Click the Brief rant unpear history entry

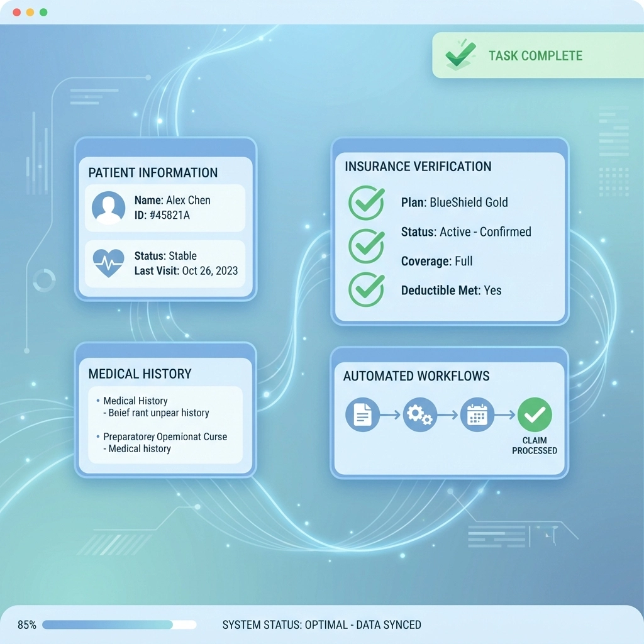coord(158,413)
